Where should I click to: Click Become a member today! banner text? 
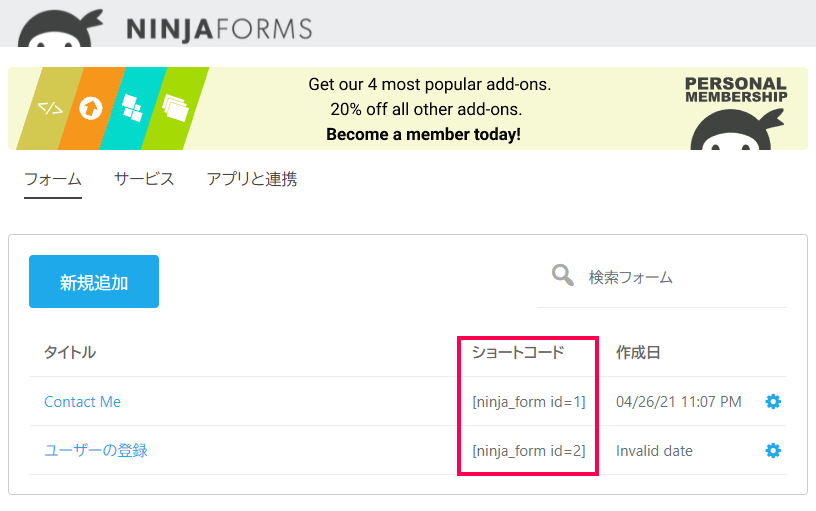point(423,134)
